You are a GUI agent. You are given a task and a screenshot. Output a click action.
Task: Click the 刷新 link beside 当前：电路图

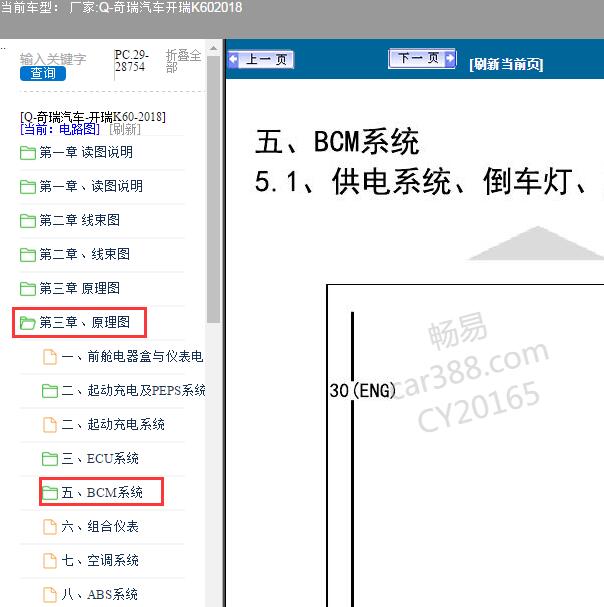tap(125, 129)
